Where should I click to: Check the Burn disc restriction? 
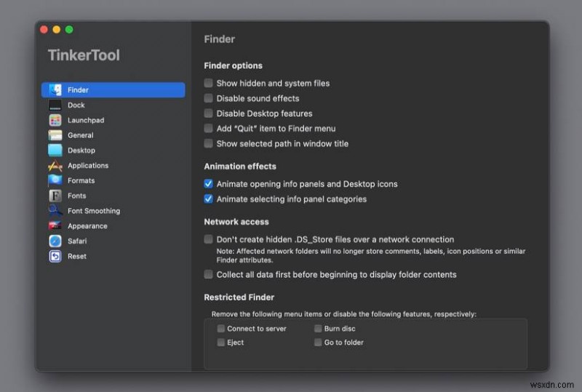point(318,328)
